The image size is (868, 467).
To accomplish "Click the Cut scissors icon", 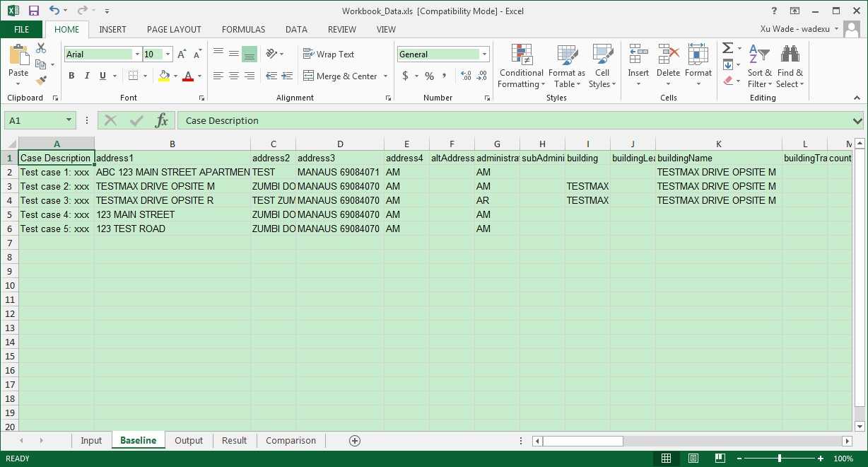I will [41, 48].
